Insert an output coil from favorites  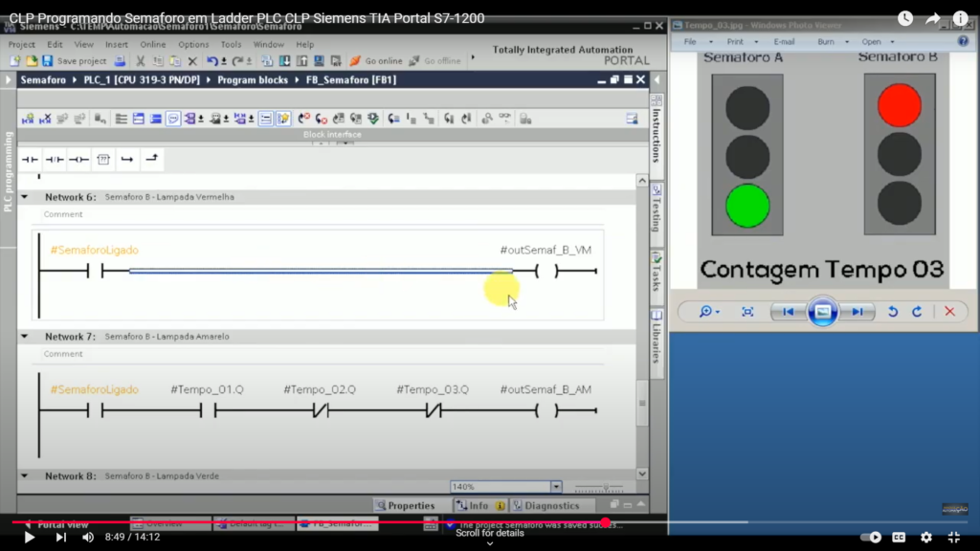tap(78, 160)
